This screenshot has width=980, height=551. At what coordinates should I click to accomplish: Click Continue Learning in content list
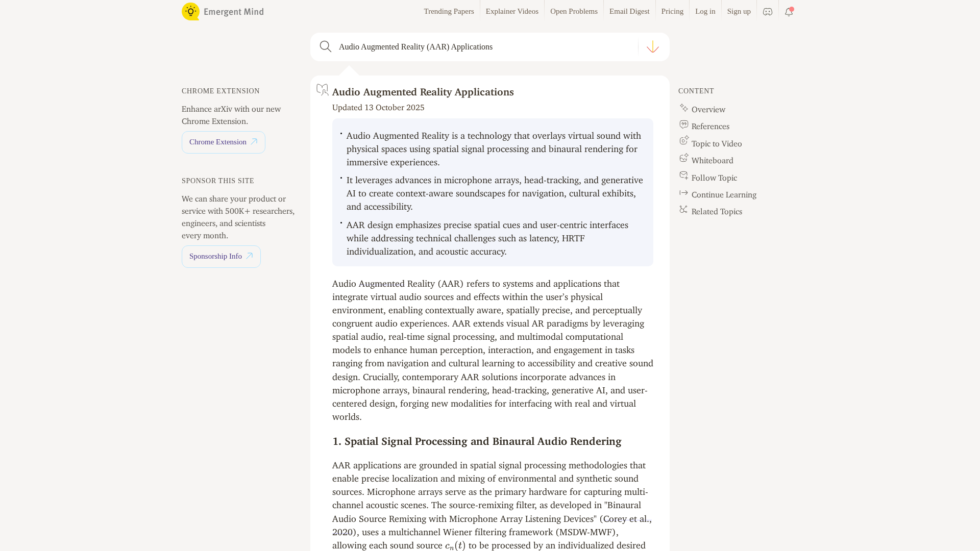click(x=723, y=195)
